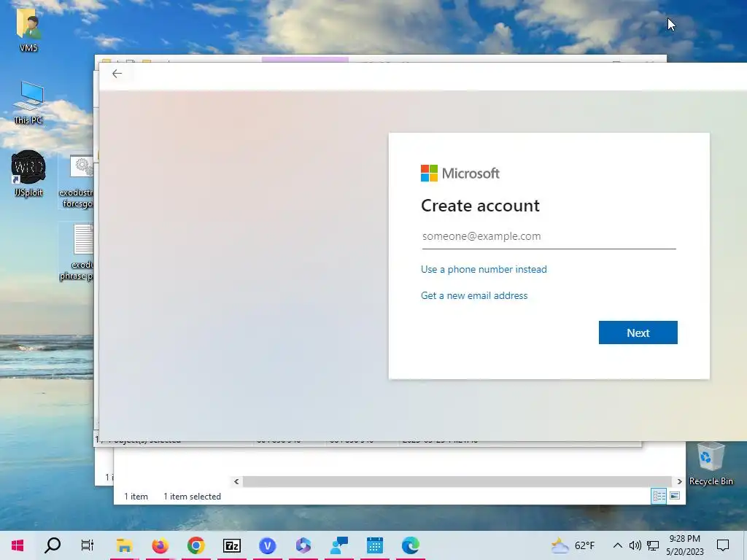Select the exodus phrase text file on desktop
The width and height of the screenshot is (747, 560).
point(77,252)
